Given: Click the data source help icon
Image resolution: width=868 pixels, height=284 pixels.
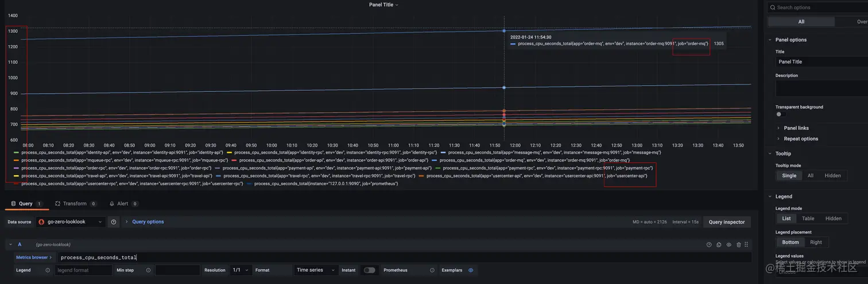Looking at the screenshot, I should click(x=114, y=222).
